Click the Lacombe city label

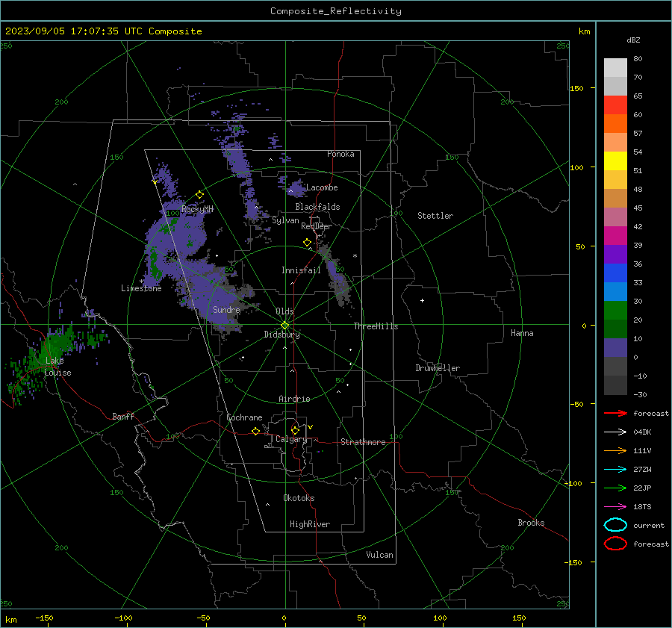coord(322,187)
